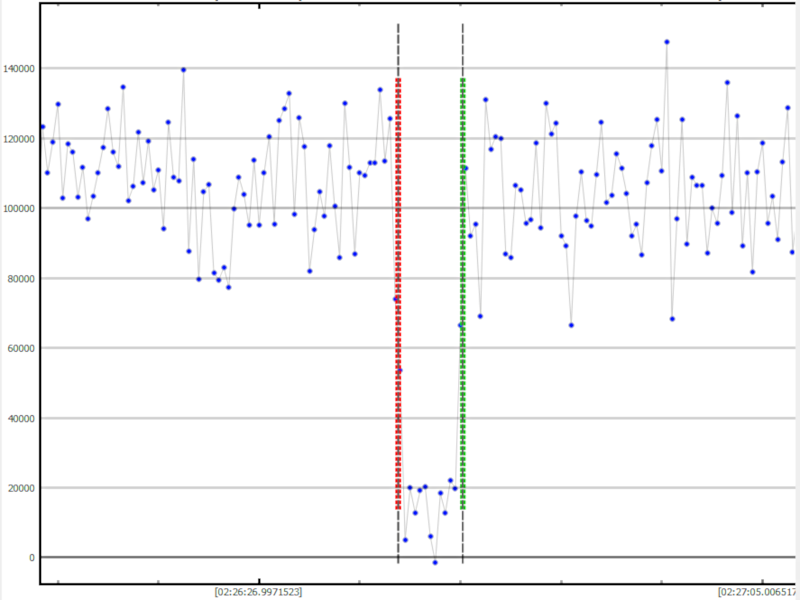Click gray dashed segment above the green marker
This screenshot has width=800, height=600.
462,50
